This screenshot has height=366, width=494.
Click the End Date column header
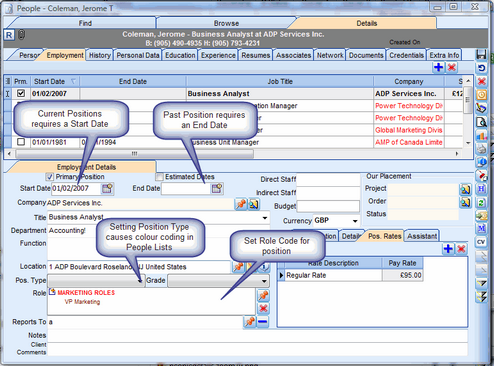(x=133, y=81)
